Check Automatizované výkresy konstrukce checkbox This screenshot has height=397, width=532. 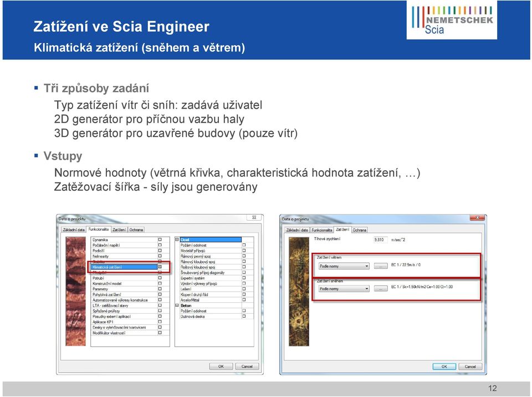tap(160, 300)
